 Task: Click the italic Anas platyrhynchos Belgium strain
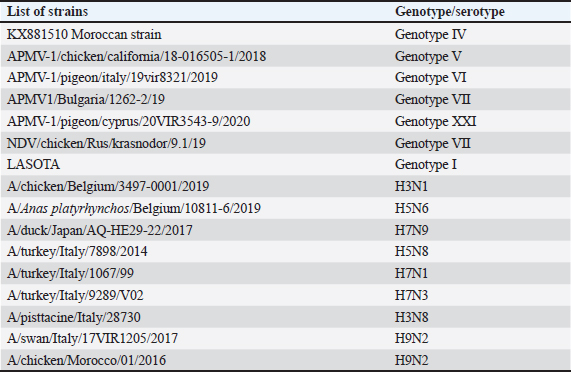[134, 208]
